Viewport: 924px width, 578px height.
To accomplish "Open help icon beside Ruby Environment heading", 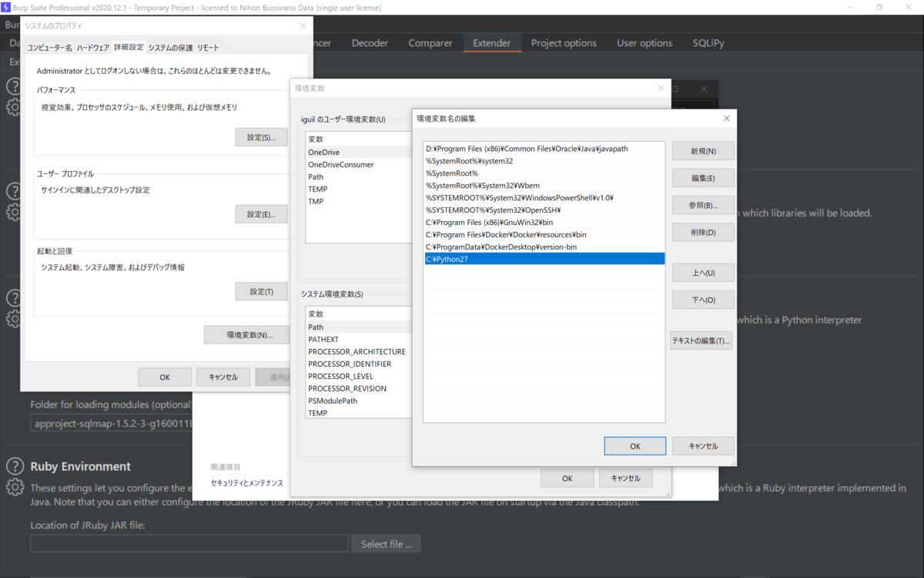I will pos(15,465).
